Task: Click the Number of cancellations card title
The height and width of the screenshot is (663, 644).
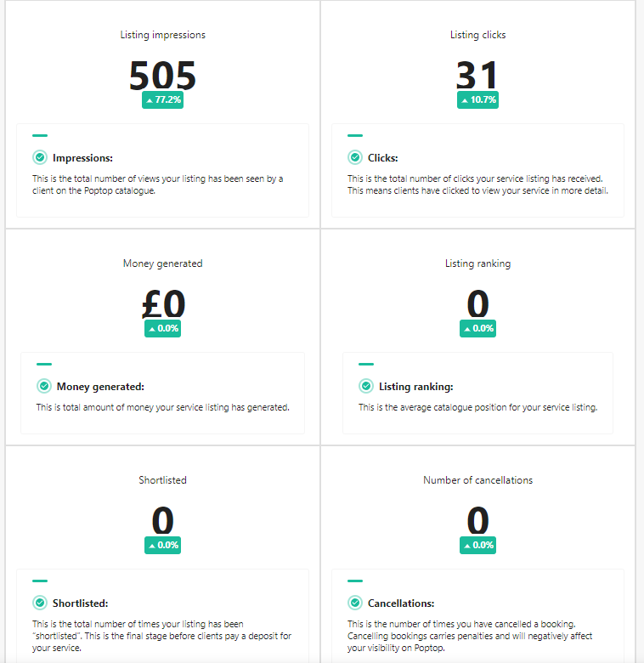Action: (477, 480)
